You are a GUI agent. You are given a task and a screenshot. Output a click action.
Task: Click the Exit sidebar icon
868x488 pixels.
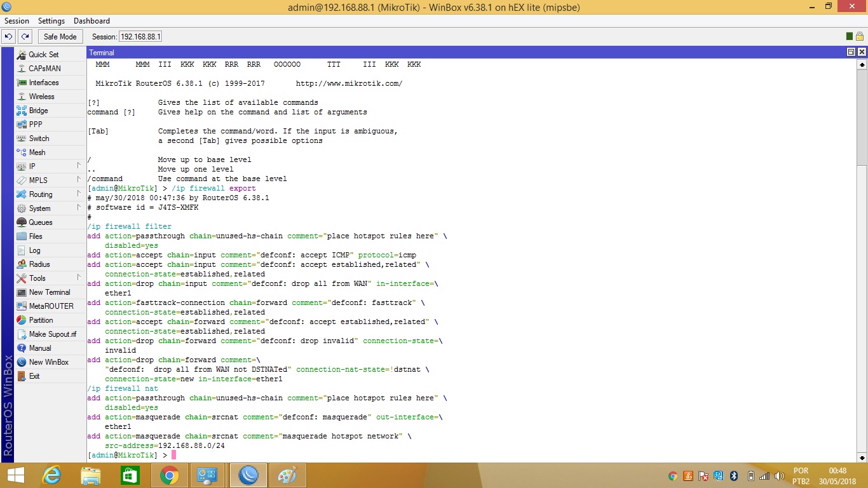click(22, 376)
